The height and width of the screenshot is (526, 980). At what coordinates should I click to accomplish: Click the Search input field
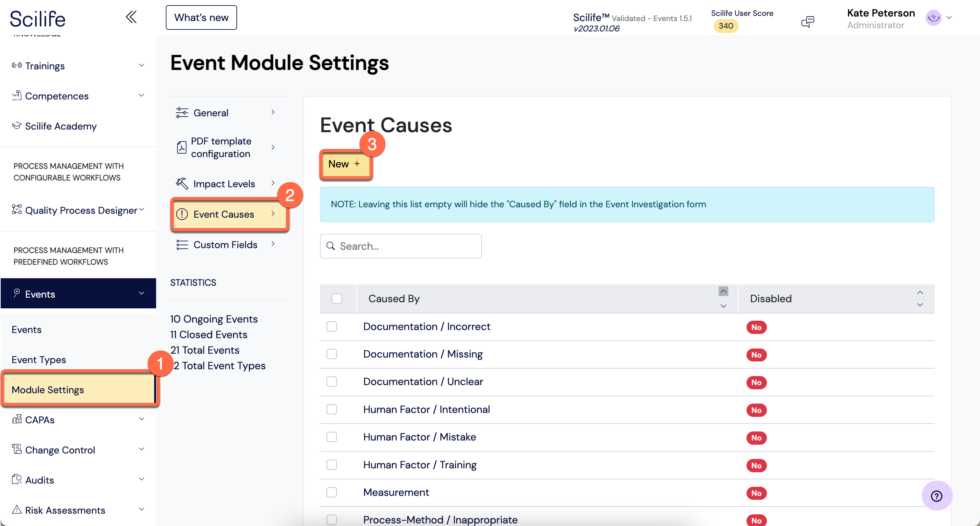coord(401,246)
